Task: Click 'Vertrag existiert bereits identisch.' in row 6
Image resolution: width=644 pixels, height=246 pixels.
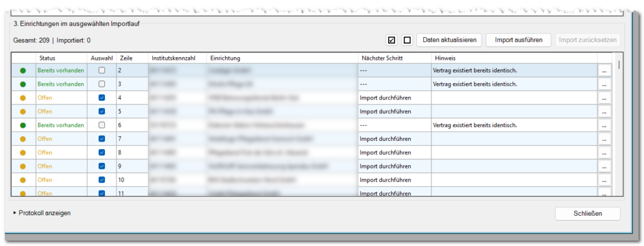Action: (475, 125)
